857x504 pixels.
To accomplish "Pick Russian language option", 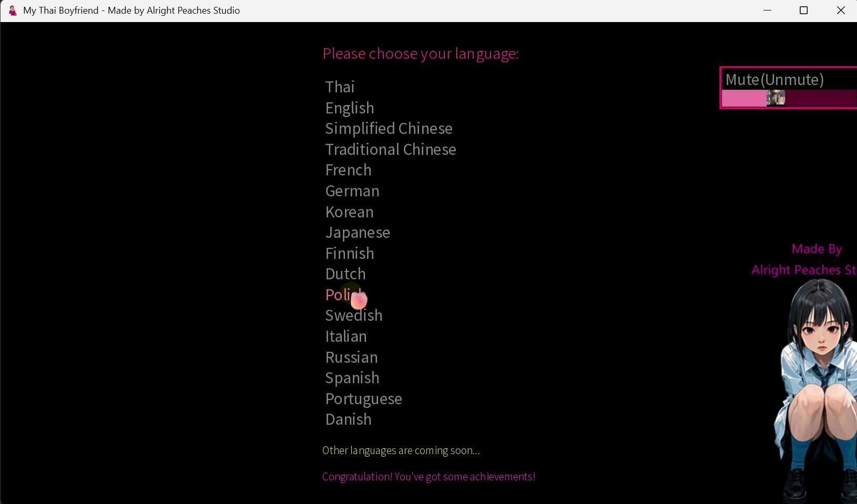I will coord(351,358).
